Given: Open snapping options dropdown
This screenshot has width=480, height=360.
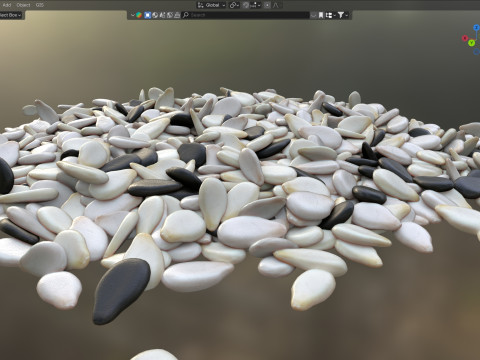Looking at the screenshot, I should tap(255, 5).
